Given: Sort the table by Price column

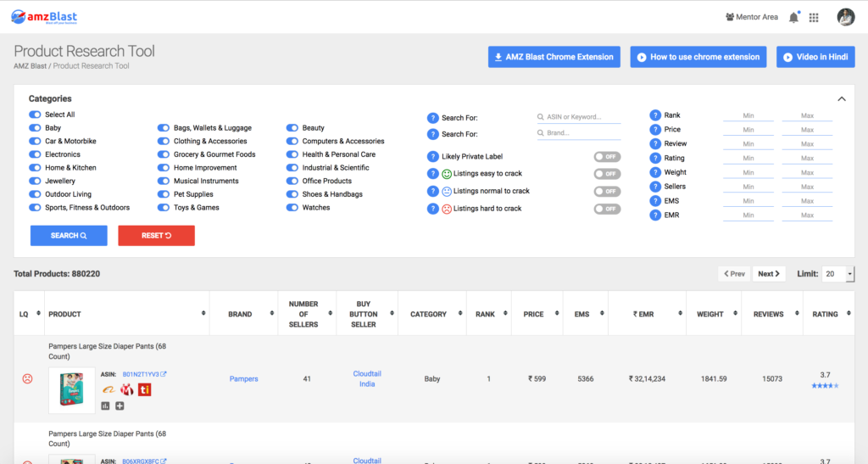Looking at the screenshot, I should [x=534, y=314].
